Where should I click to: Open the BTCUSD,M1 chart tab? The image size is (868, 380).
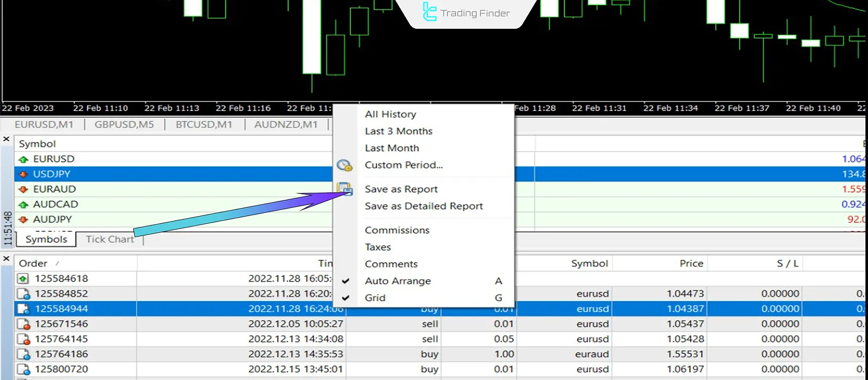[x=204, y=125]
